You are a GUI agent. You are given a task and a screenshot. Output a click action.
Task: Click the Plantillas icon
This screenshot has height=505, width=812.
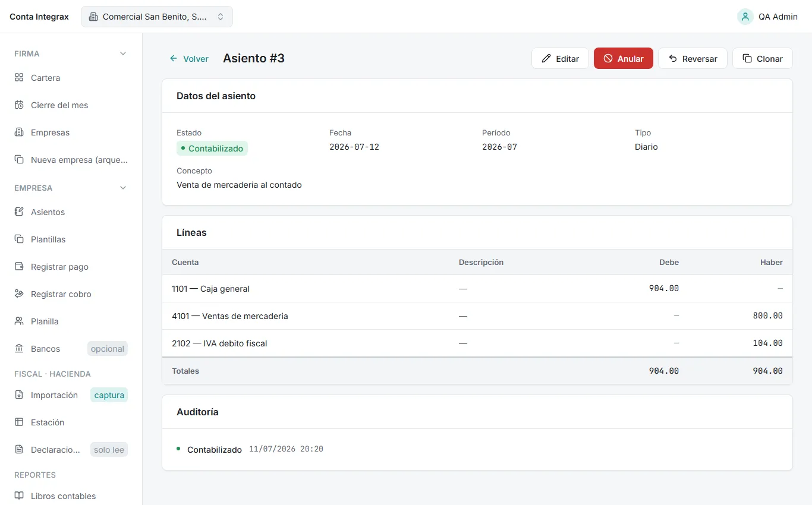(19, 239)
